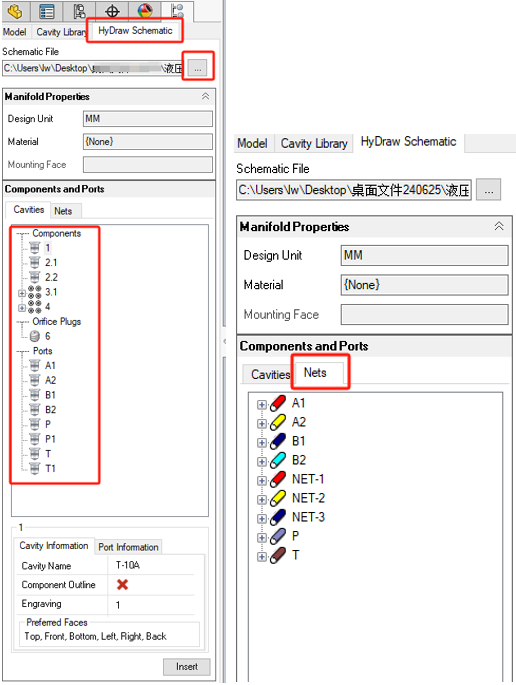The height and width of the screenshot is (685, 516).
Task: Click the yellow A2 net icon
Action: tap(278, 422)
